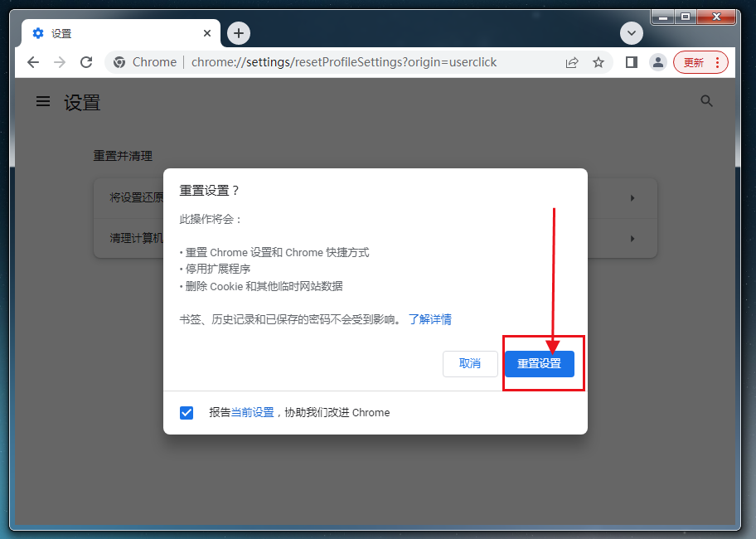The width and height of the screenshot is (756, 539).
Task: Close the 设置 tab
Action: [x=207, y=33]
